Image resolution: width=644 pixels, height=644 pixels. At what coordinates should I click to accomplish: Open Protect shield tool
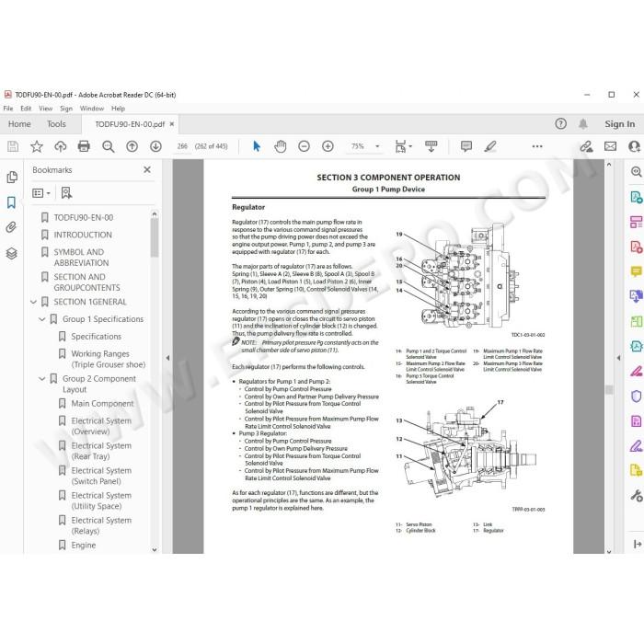(x=636, y=397)
